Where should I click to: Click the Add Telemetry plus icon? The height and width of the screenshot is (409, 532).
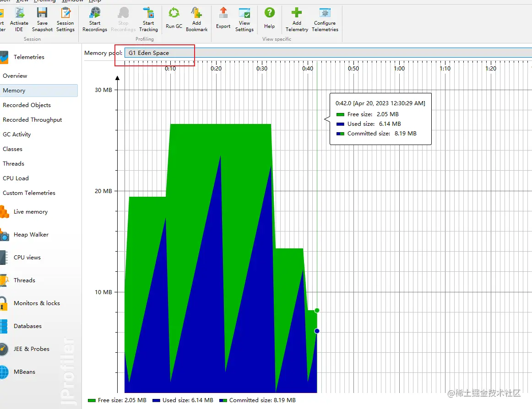[x=297, y=13]
